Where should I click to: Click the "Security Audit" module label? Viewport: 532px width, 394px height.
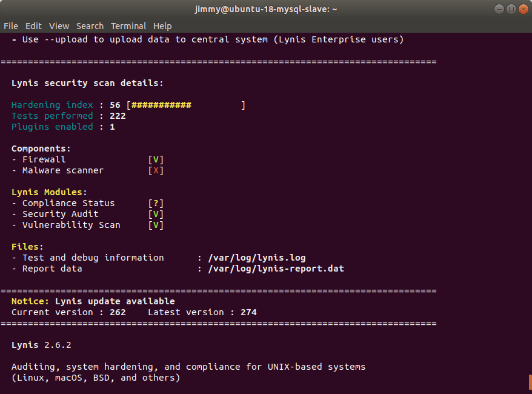[x=61, y=214]
